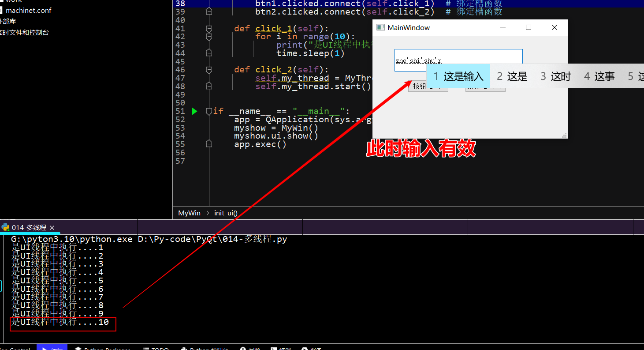Open the 终端 terminal tool window

(280, 348)
